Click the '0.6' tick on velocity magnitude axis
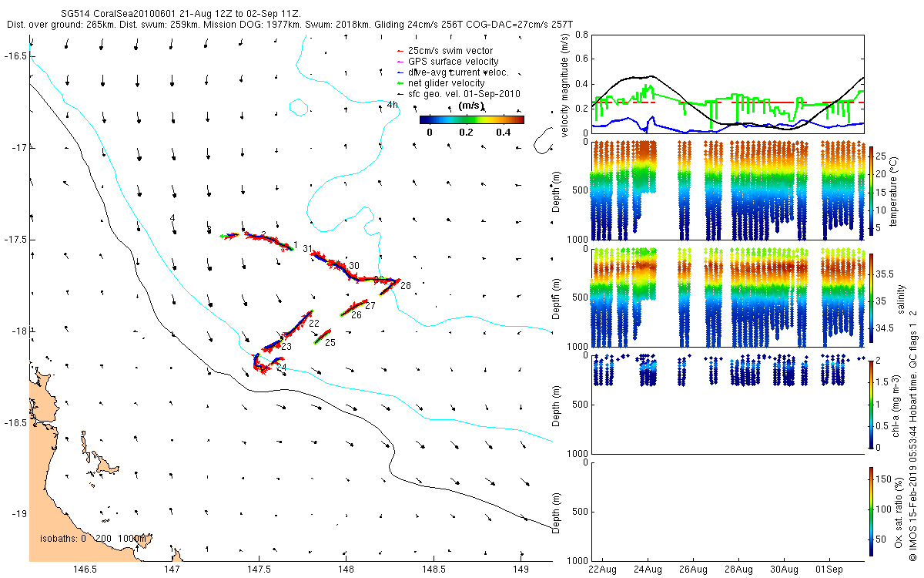 582,59
